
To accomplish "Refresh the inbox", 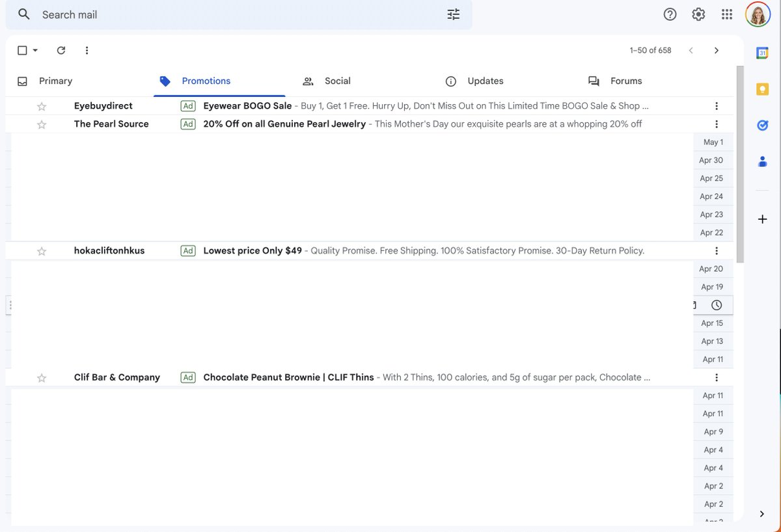I will coord(61,50).
